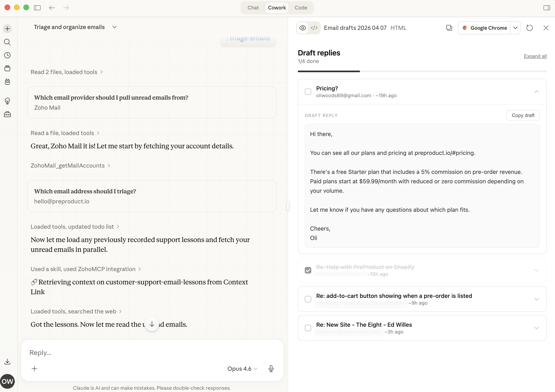Open skills via the lightbulb icon
The height and width of the screenshot is (392, 555).
(7, 101)
